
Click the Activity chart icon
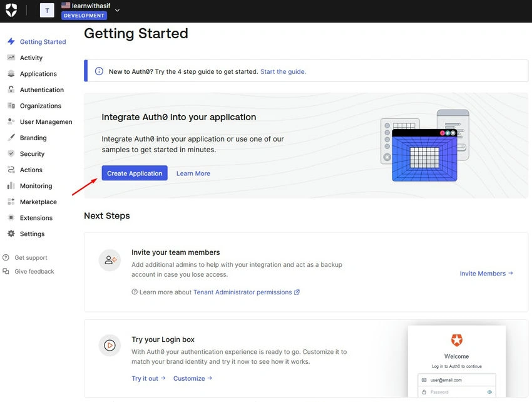pos(11,58)
